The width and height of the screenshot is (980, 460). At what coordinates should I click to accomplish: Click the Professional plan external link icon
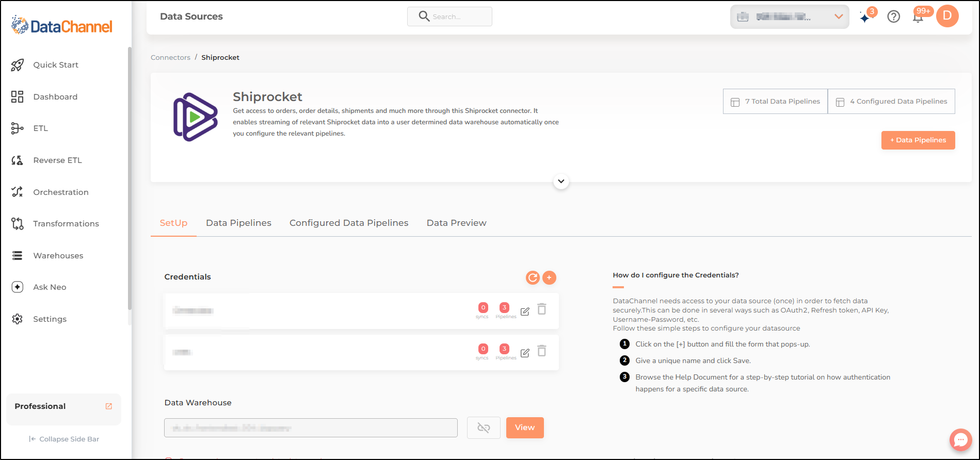click(x=109, y=406)
